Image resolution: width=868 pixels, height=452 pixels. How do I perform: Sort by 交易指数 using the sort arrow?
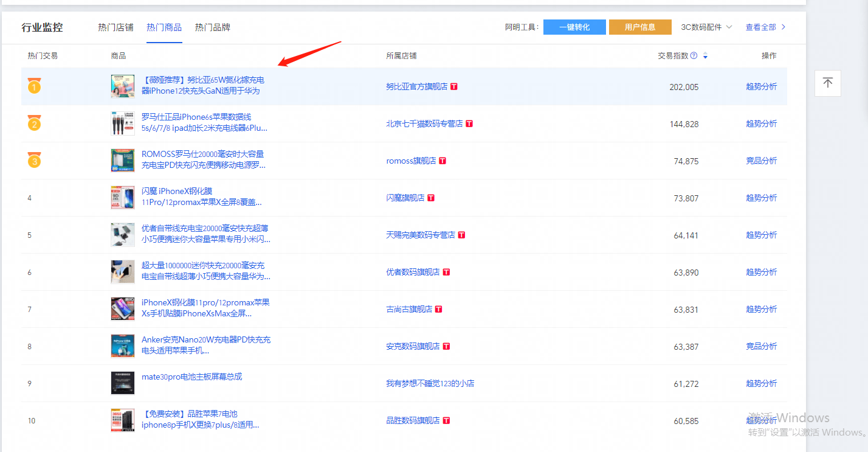click(705, 56)
